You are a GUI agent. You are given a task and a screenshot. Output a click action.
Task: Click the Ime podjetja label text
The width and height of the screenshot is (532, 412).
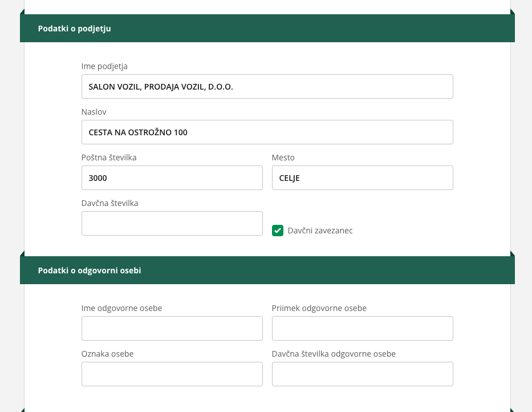(104, 66)
